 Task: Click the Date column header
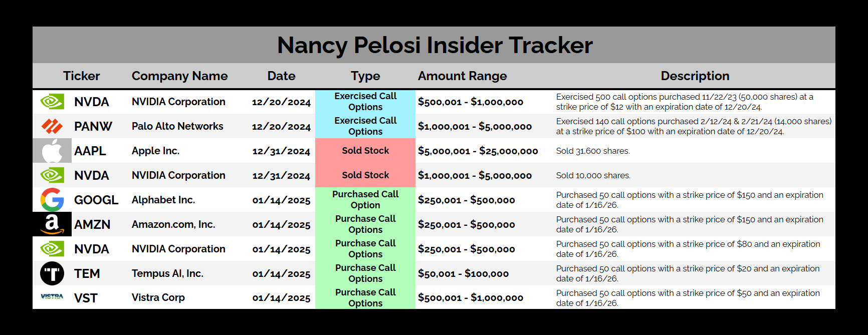pyautogui.click(x=281, y=76)
